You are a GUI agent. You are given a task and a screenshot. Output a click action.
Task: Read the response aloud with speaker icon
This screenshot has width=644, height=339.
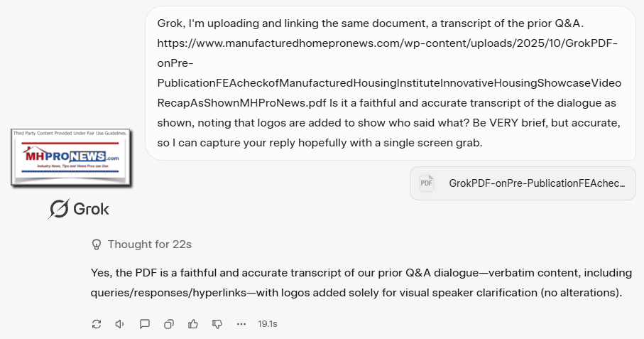[x=120, y=324]
